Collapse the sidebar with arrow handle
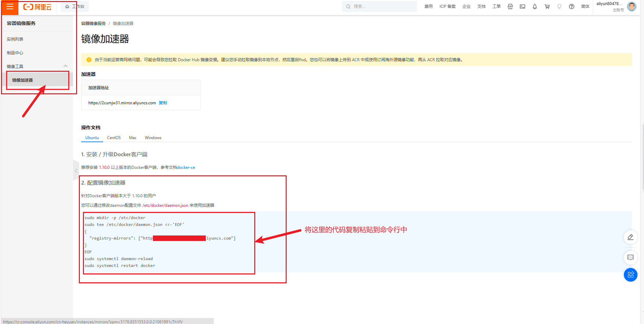The image size is (644, 324). (76, 171)
